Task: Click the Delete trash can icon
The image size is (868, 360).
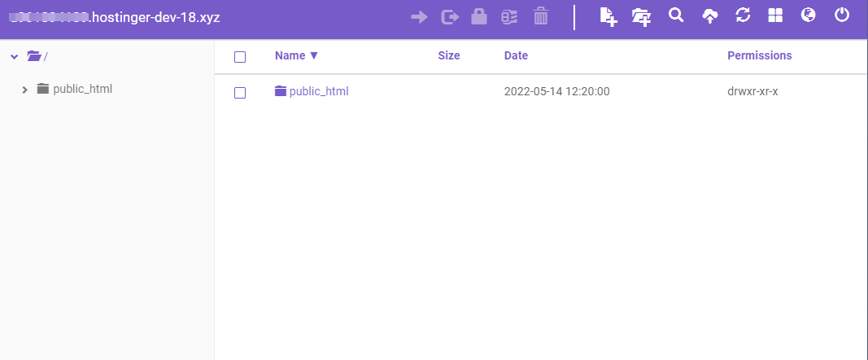Action: coord(541,16)
